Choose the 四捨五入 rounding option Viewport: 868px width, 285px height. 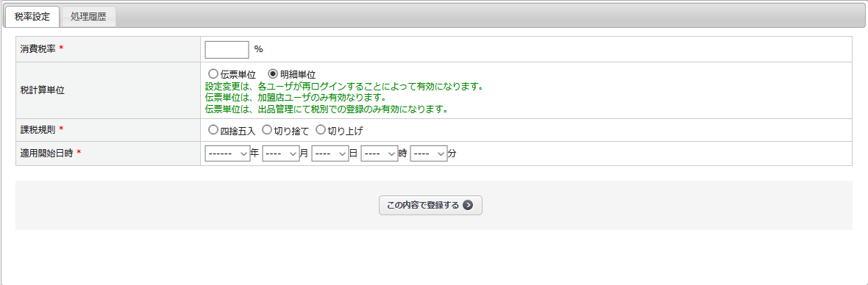coord(213,130)
